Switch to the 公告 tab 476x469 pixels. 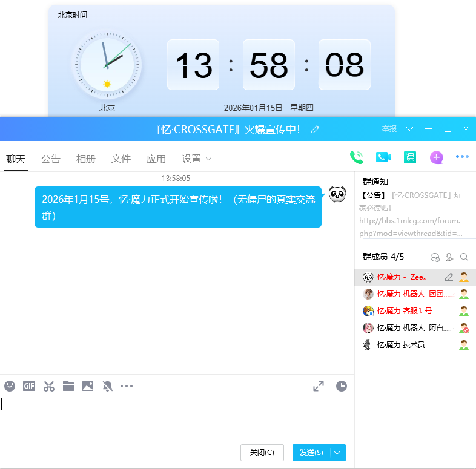[51, 159]
